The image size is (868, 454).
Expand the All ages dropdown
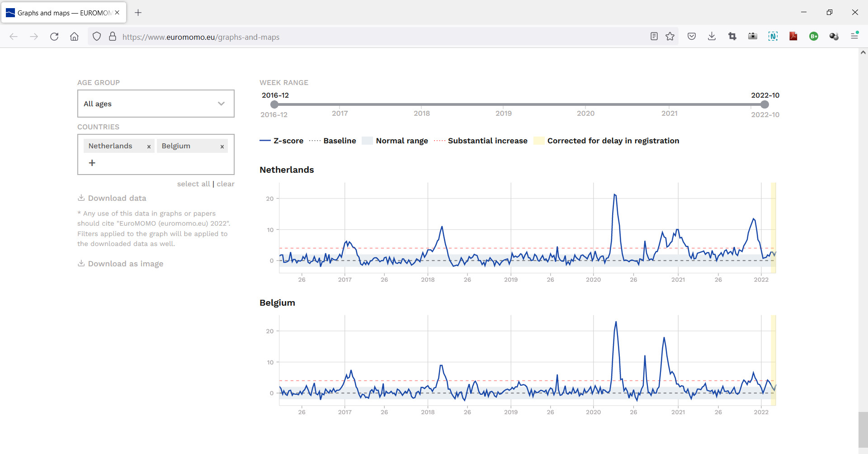156,104
